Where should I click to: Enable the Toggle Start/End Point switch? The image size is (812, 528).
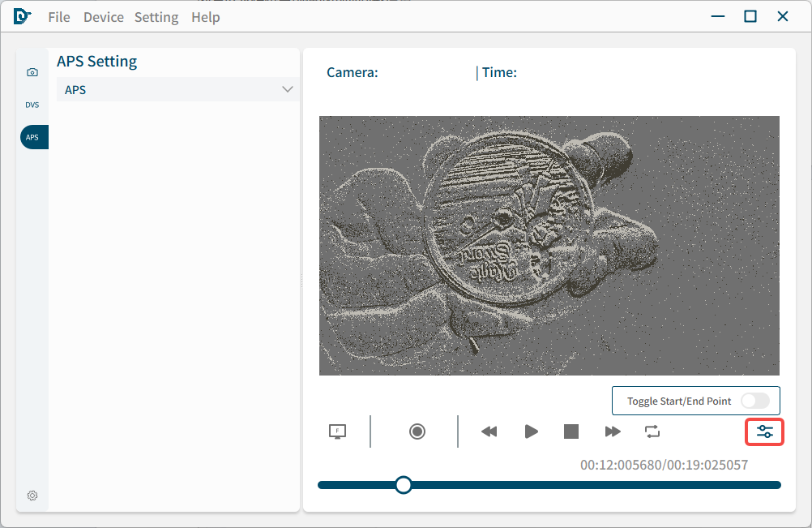754,401
